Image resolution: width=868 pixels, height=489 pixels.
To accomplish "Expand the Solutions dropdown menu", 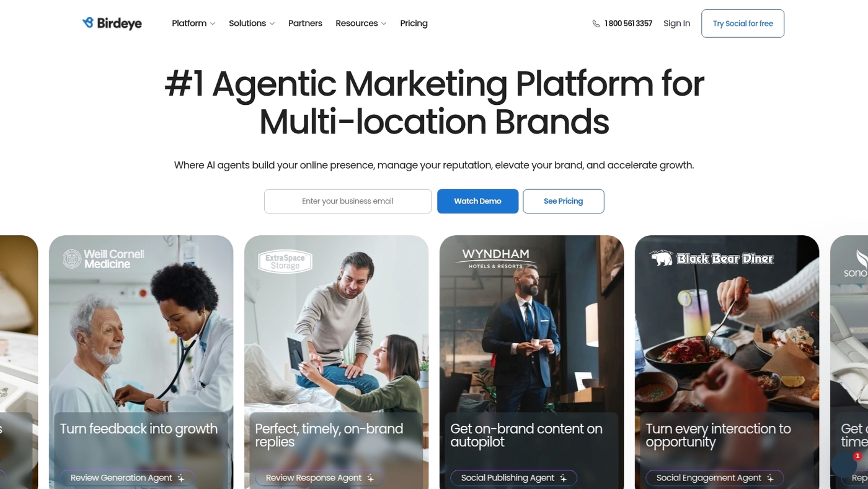I will [x=252, y=24].
